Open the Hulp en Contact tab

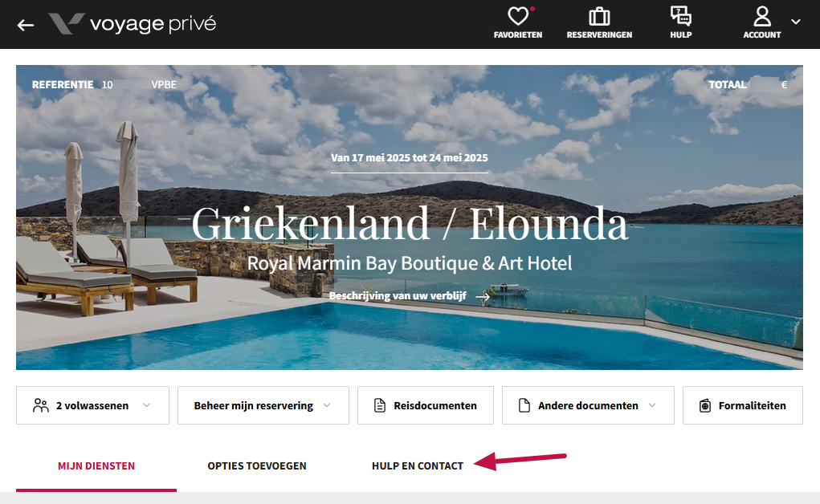coord(418,465)
